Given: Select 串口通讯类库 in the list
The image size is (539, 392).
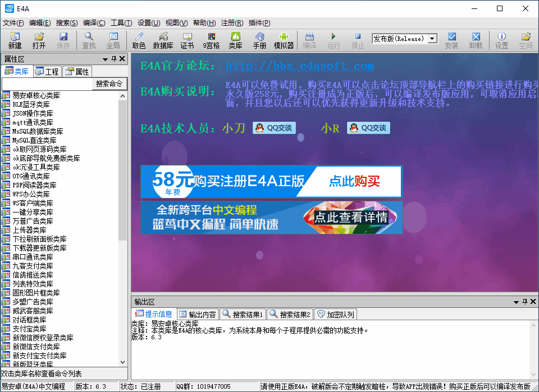Looking at the screenshot, I should [33, 257].
